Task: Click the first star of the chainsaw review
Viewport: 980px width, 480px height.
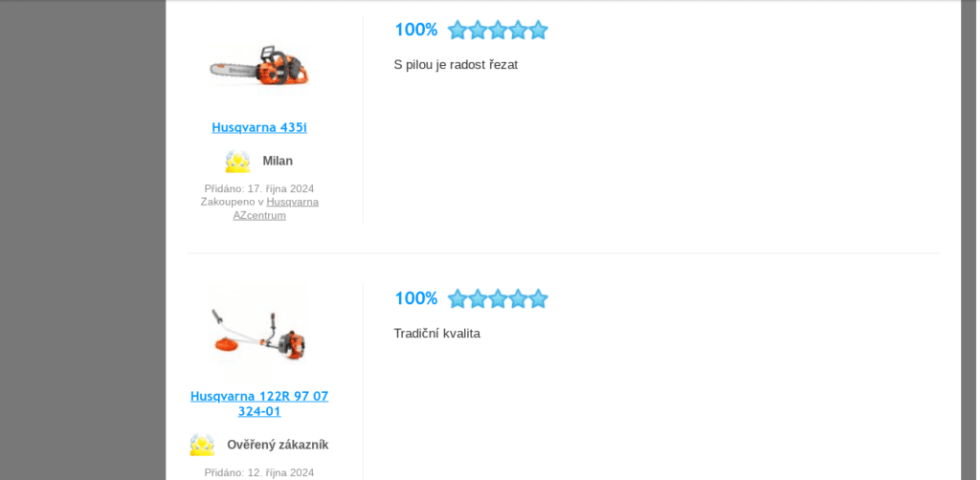Action: [457, 30]
